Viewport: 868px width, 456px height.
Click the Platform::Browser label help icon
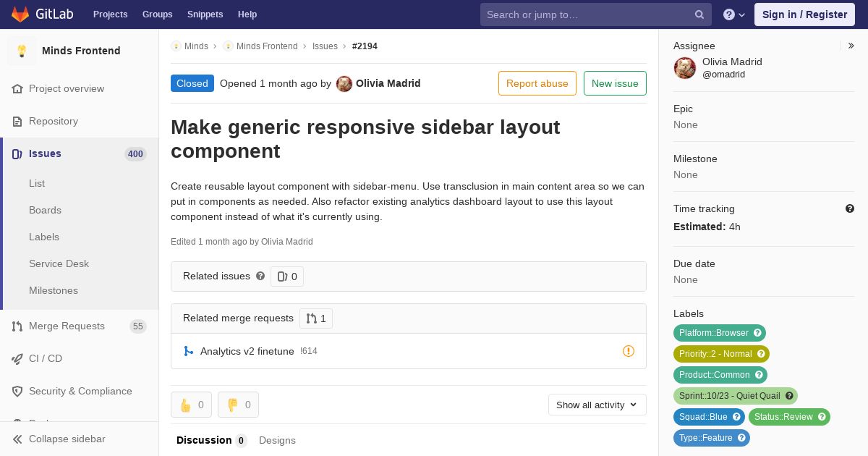[757, 333]
